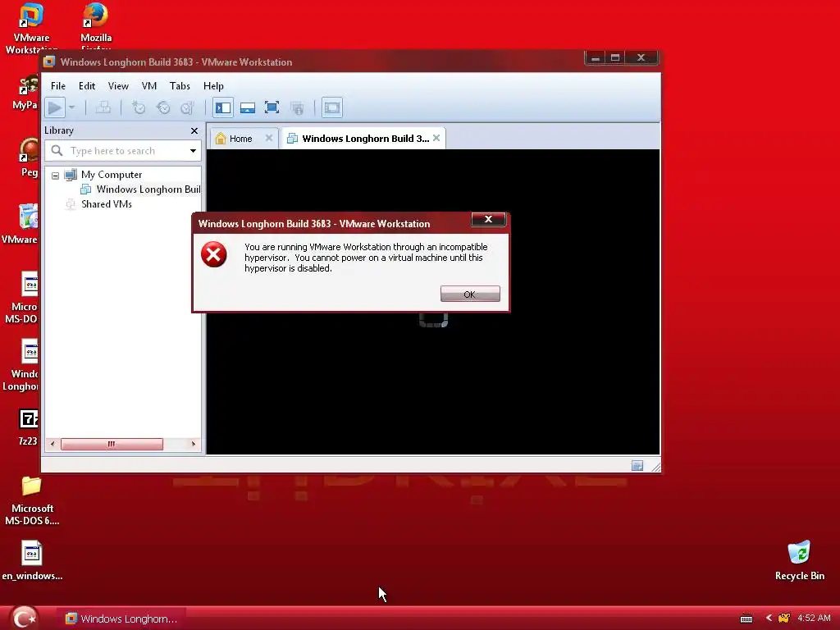Screen dimensions: 840x630
Task: Click the Unity mode toolbar icon
Action: coord(297,107)
